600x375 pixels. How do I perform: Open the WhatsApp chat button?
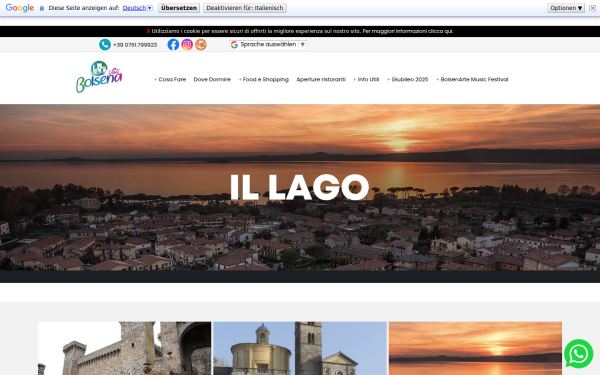click(x=579, y=354)
